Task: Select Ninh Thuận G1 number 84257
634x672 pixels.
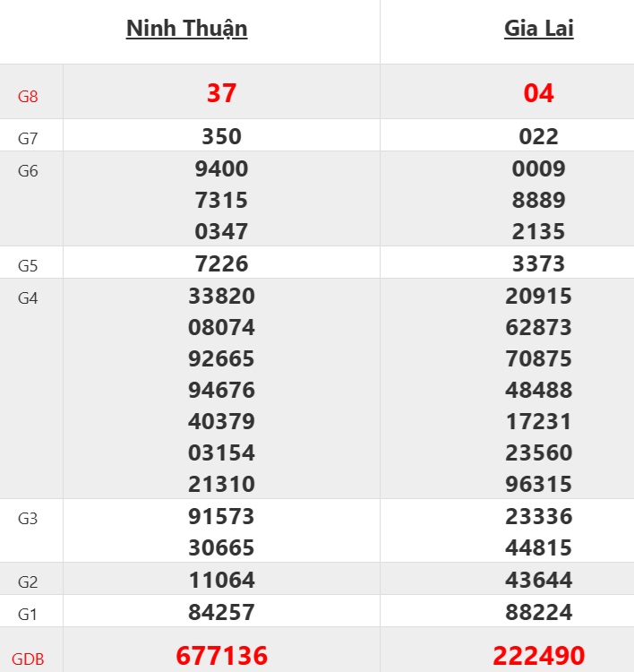Action: 221,612
